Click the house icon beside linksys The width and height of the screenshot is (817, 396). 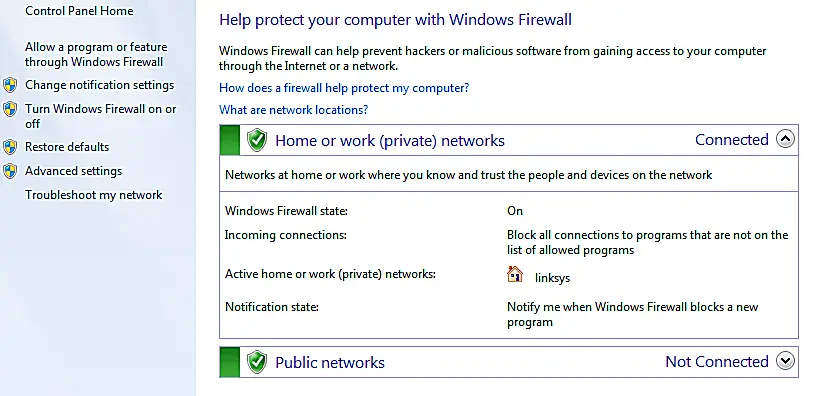[515, 274]
